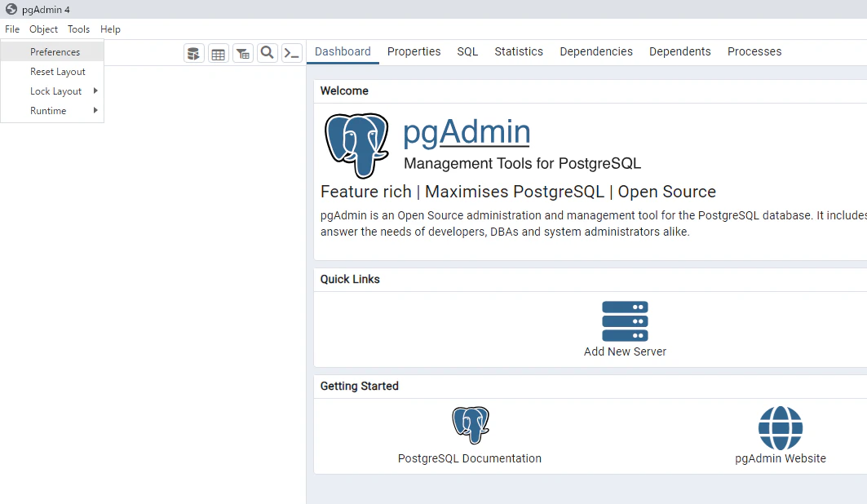Open the Object menu
867x504 pixels.
(43, 29)
